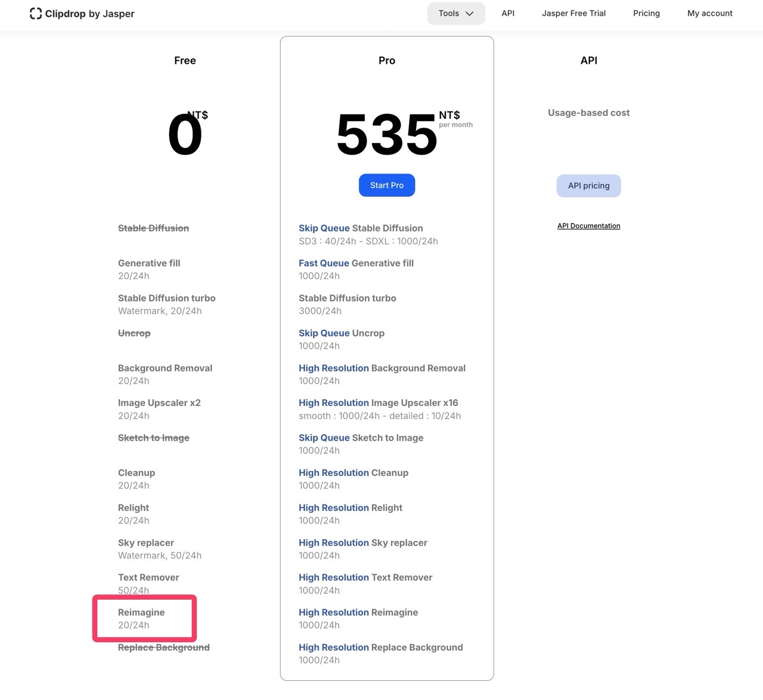Screen dimensions: 763x700
Task: Click the Clipdrop logo icon
Action: click(x=36, y=14)
